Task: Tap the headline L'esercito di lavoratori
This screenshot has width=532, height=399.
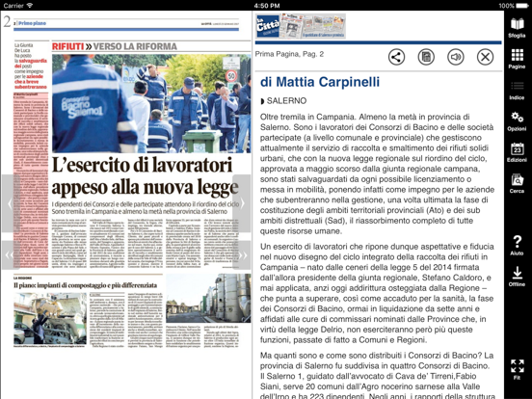Action: [145, 176]
